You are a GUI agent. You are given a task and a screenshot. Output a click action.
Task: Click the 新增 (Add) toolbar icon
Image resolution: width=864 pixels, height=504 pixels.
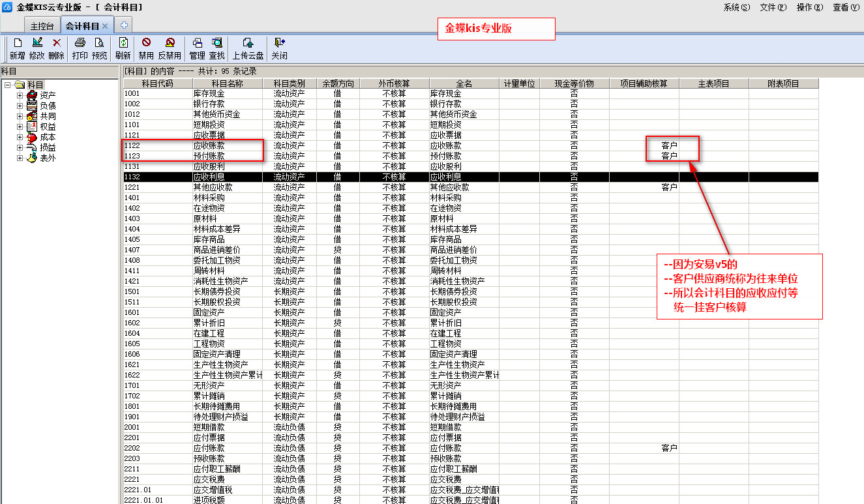coord(18,48)
